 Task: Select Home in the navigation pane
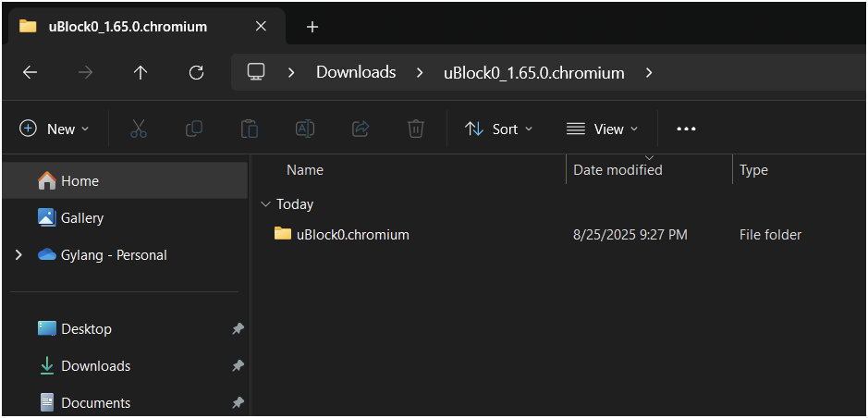[125, 181]
